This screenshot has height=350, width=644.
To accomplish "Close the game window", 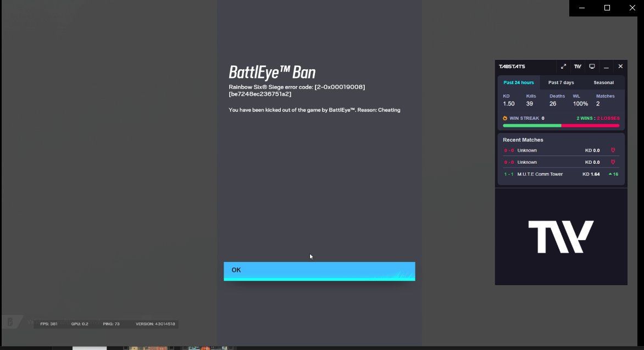I will point(632,8).
